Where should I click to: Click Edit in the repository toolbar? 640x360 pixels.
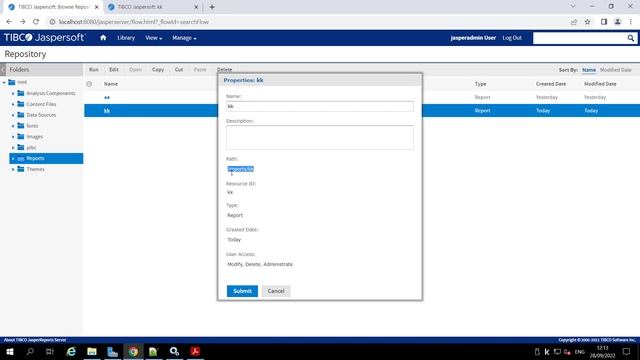point(113,70)
